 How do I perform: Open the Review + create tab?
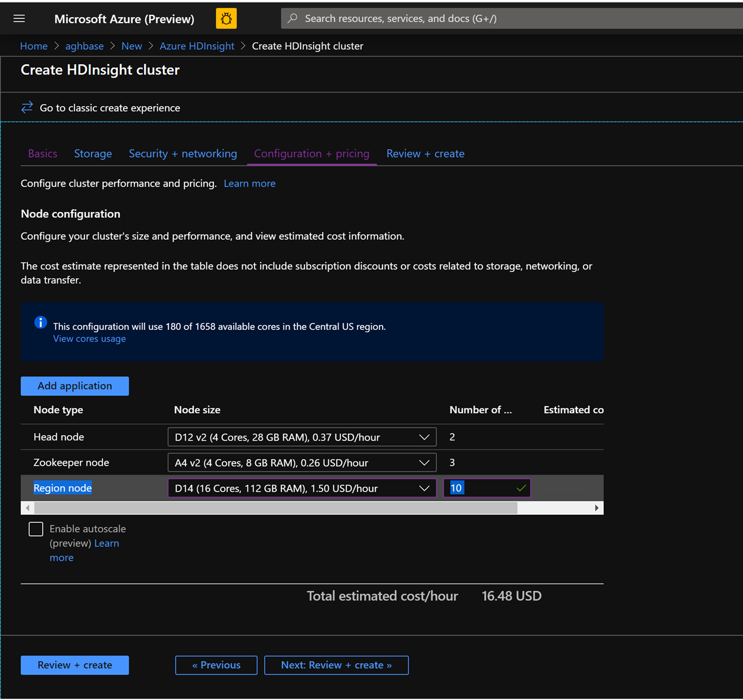425,154
